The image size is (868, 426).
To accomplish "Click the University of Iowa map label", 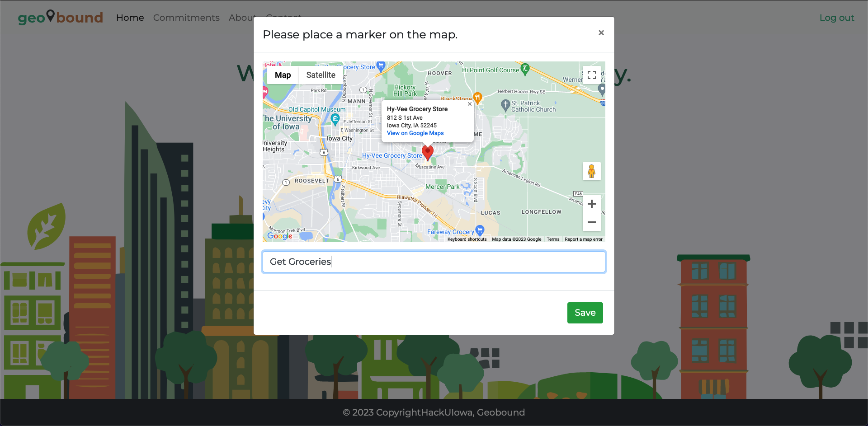I will (x=288, y=122).
